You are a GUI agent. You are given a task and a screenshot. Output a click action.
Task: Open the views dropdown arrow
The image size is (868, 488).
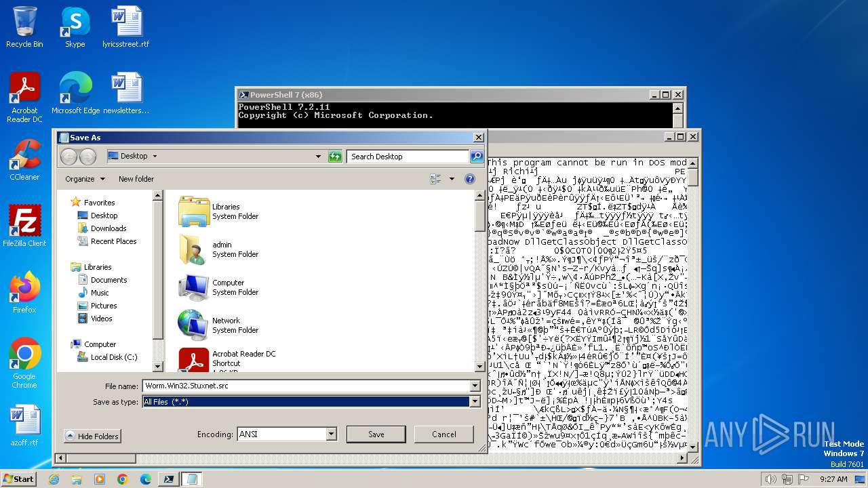click(452, 179)
